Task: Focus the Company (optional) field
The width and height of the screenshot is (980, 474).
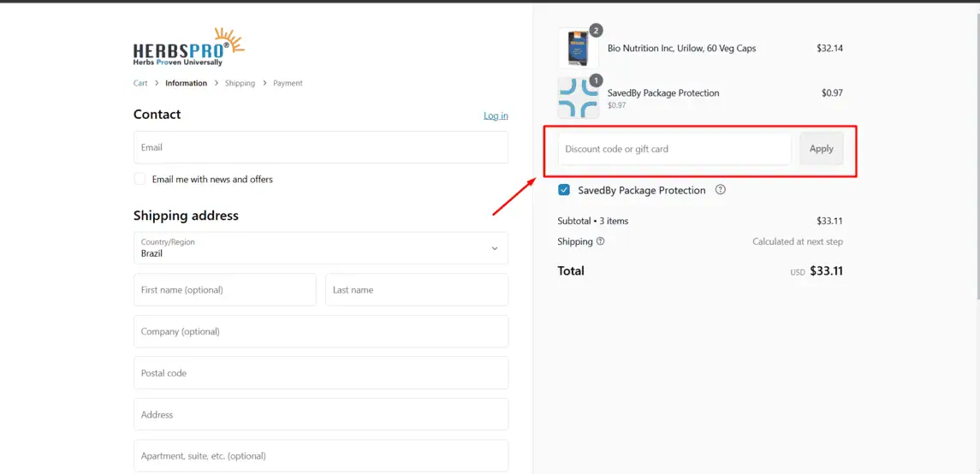Action: click(321, 332)
